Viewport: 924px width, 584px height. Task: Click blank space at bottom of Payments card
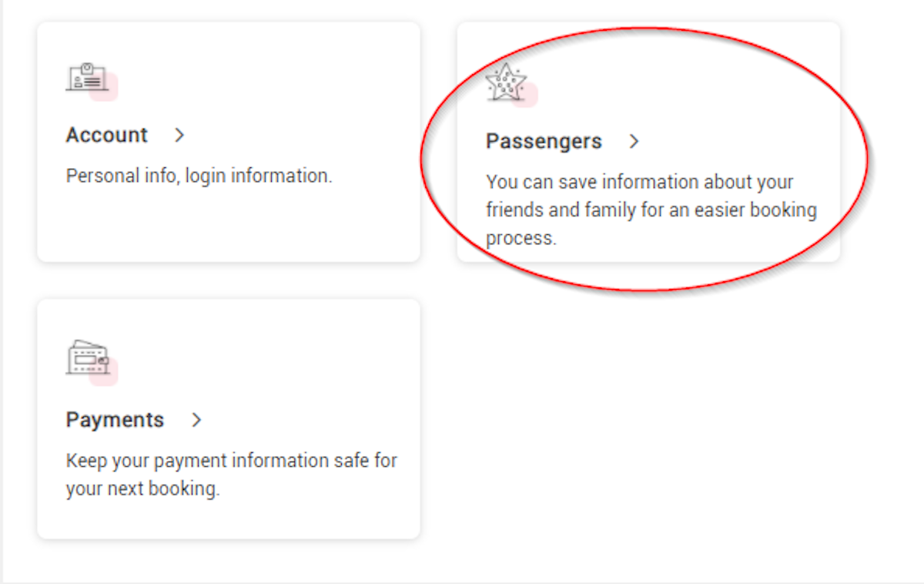(x=229, y=519)
